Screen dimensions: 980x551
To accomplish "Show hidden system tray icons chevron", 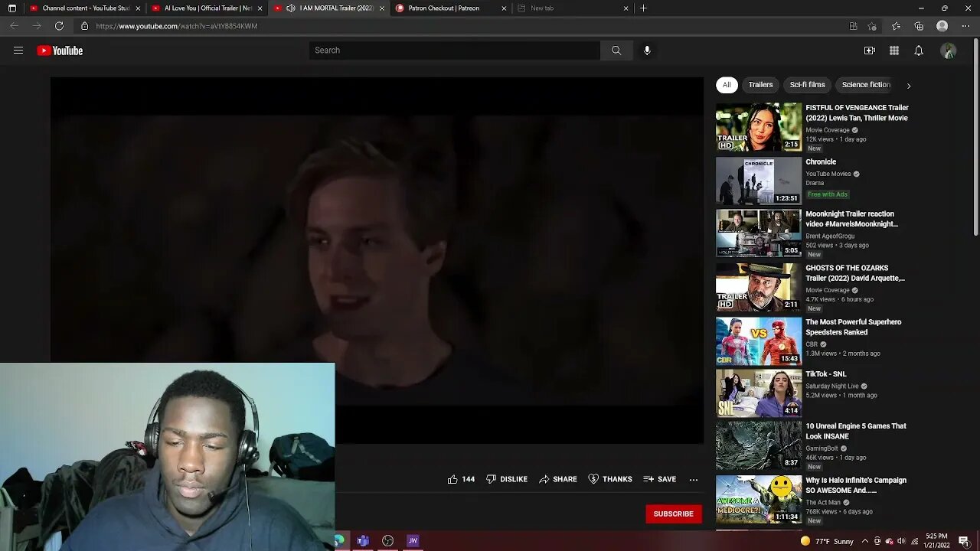I will click(866, 541).
